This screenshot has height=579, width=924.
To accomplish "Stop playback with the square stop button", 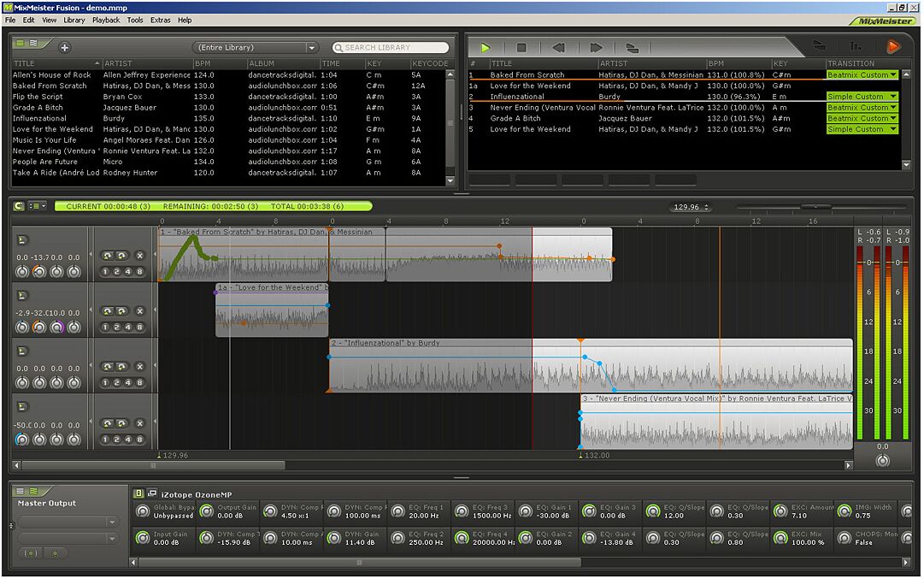I will (521, 48).
